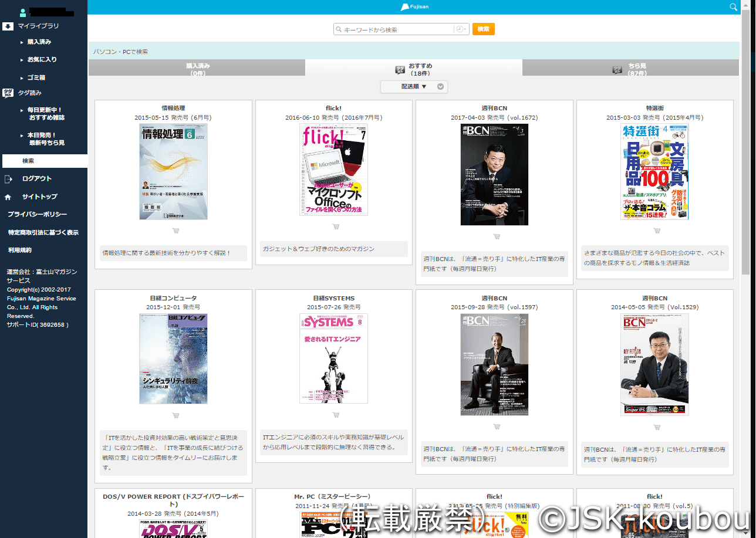
Task: Click cart icon under 日経コンピュータ
Action: point(176,415)
